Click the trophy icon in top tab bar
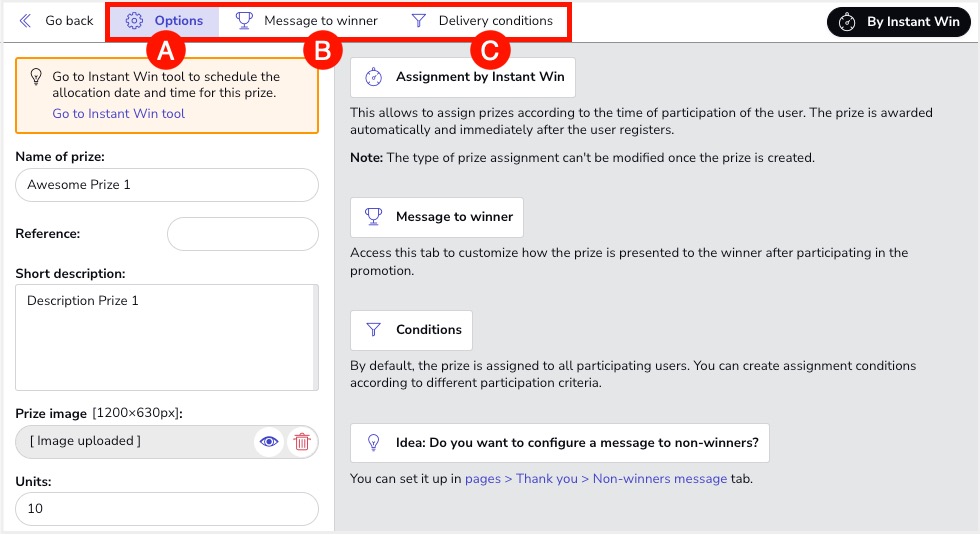The image size is (980, 535). (244, 21)
